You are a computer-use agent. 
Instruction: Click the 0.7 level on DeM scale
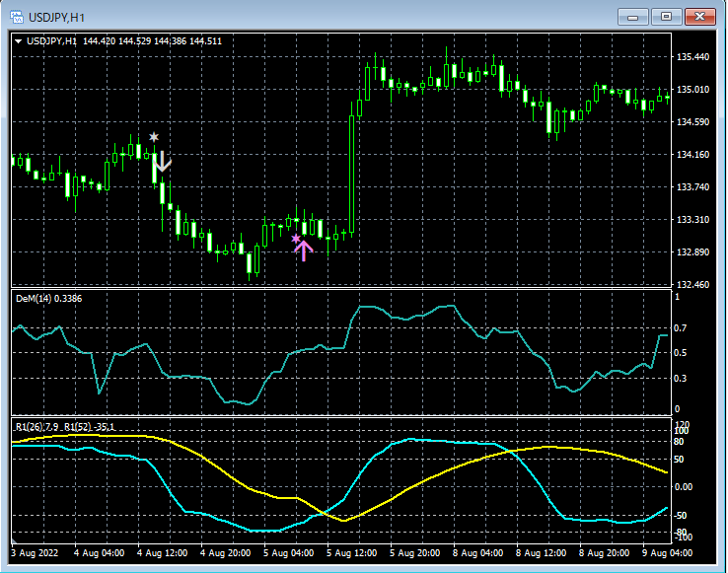tap(679, 328)
